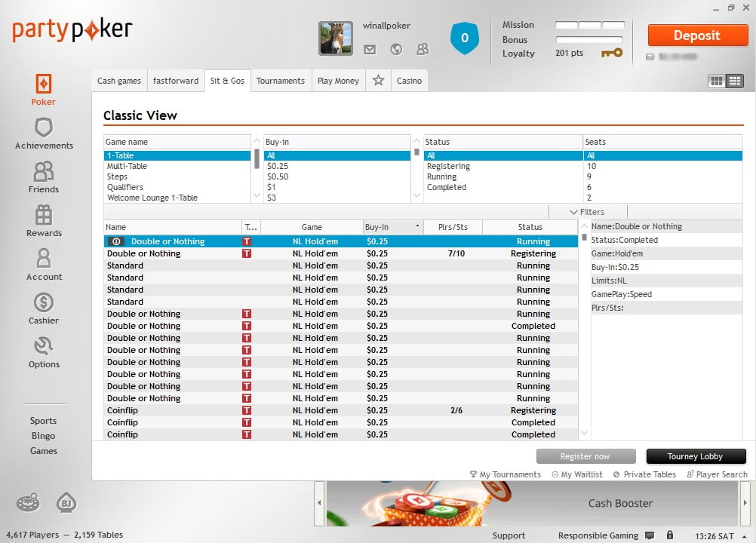Select the Sit & Gos tab
756x543 pixels.
coord(227,81)
